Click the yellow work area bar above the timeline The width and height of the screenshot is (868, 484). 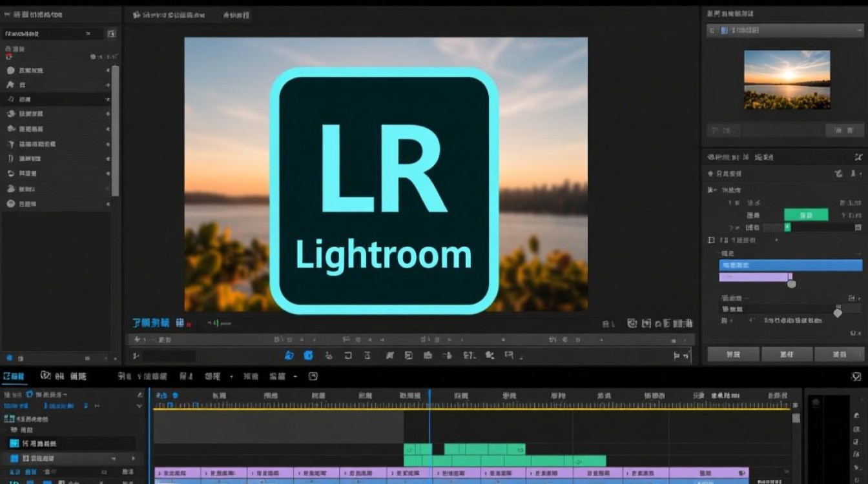coord(471,409)
